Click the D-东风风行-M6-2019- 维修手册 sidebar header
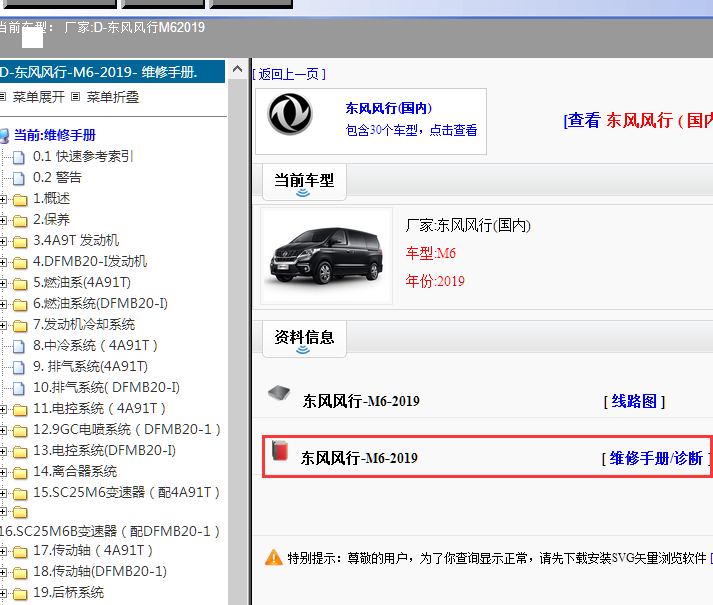 (x=112, y=72)
